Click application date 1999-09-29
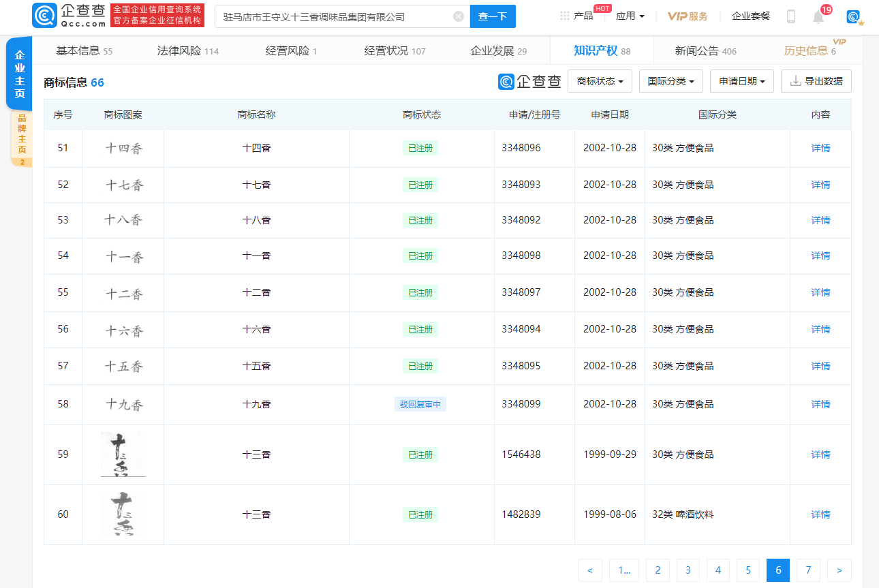The height and width of the screenshot is (588, 879). coord(610,454)
